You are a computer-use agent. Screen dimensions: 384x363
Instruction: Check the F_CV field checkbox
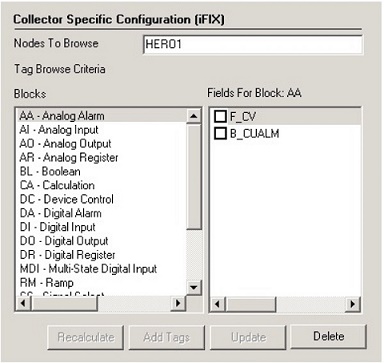[220, 116]
